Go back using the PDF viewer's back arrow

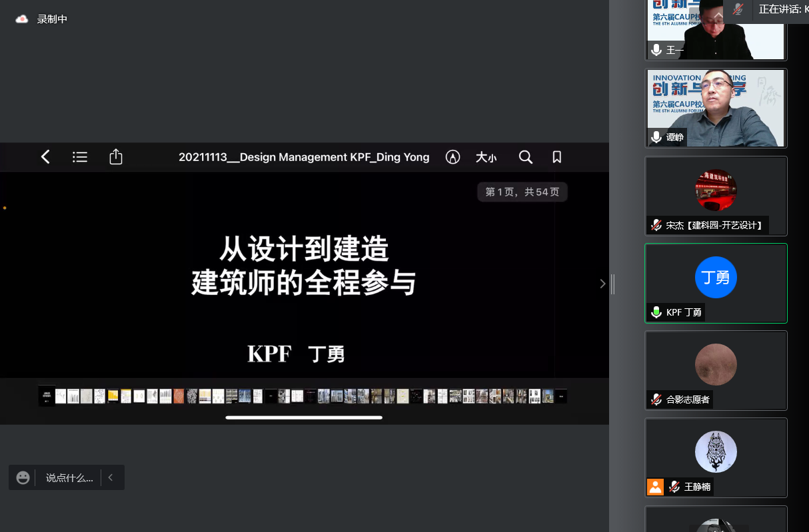coord(45,157)
